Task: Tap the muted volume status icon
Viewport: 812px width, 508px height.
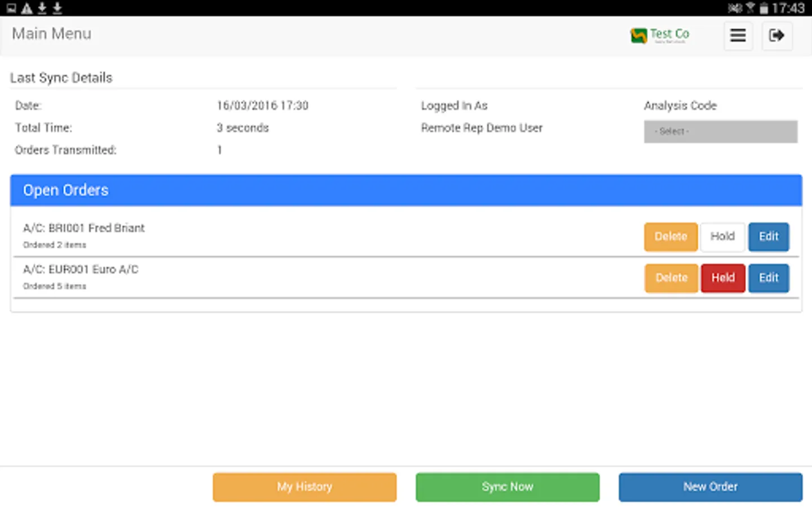Action: coord(735,8)
